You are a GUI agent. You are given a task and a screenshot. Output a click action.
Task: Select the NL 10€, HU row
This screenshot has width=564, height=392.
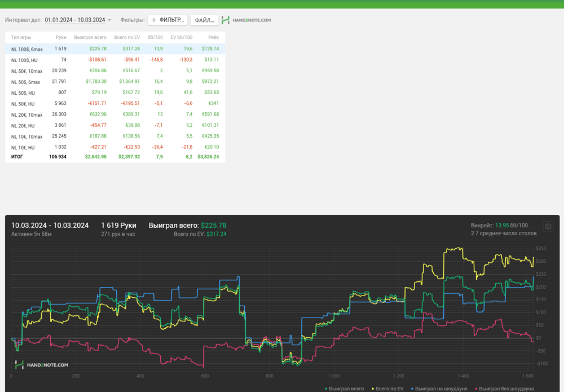(x=115, y=147)
